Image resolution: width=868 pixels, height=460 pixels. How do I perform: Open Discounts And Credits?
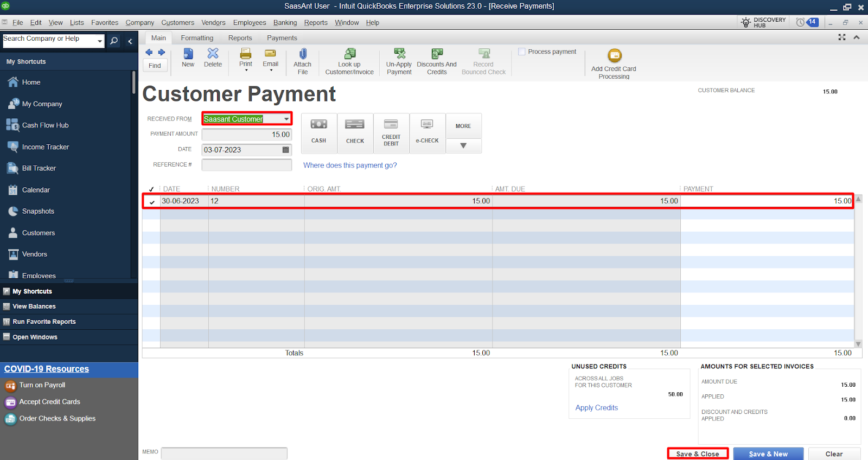[x=437, y=61]
